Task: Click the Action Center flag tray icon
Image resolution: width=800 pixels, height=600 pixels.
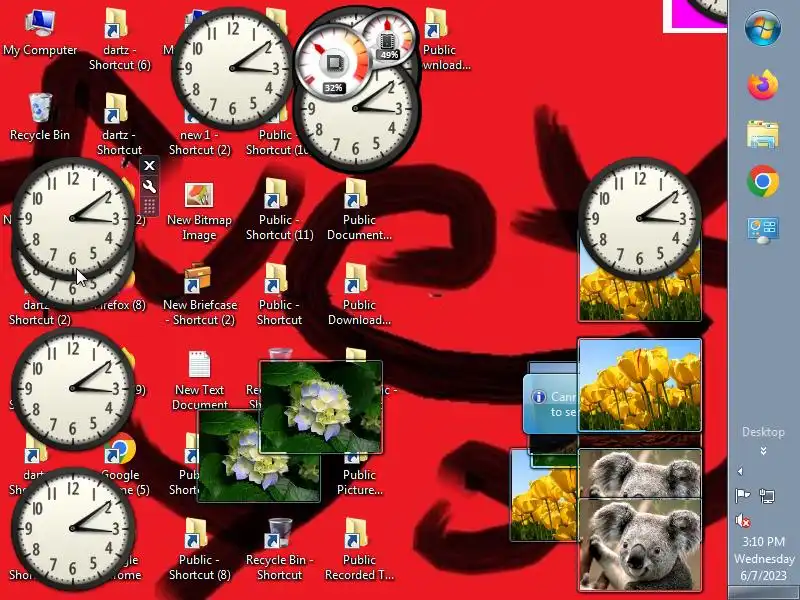Action: [x=743, y=495]
